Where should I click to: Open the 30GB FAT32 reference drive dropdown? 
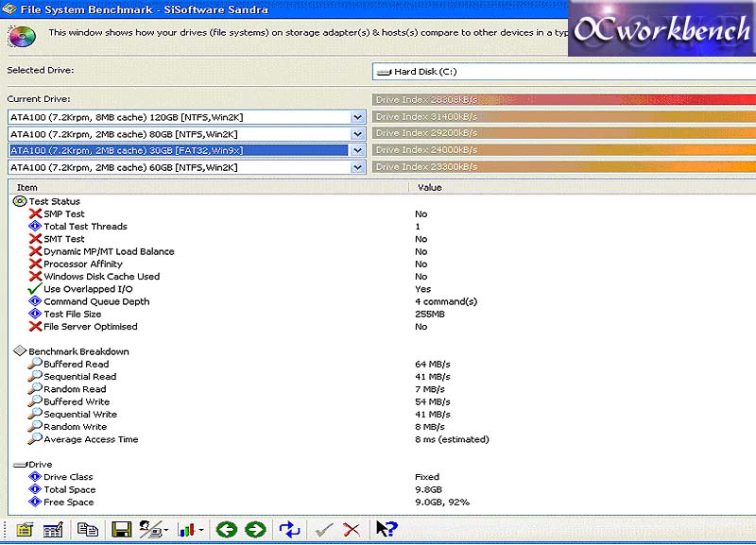357,150
